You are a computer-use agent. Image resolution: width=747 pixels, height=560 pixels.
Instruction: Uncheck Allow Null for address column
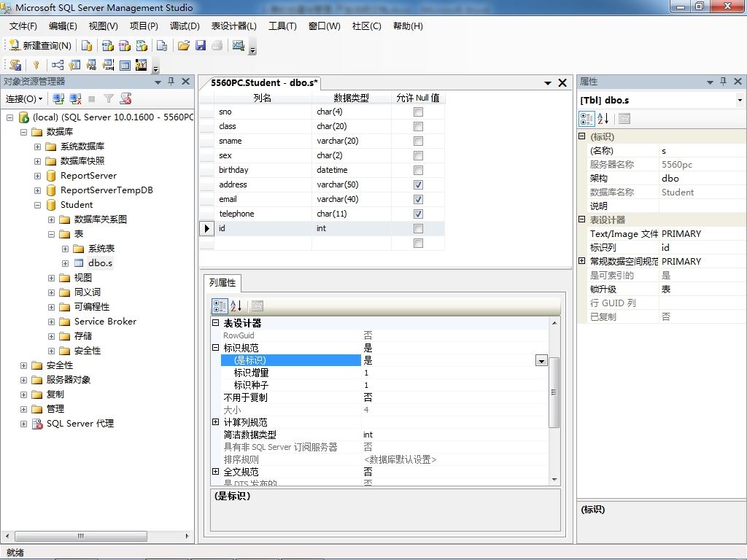coord(418,184)
